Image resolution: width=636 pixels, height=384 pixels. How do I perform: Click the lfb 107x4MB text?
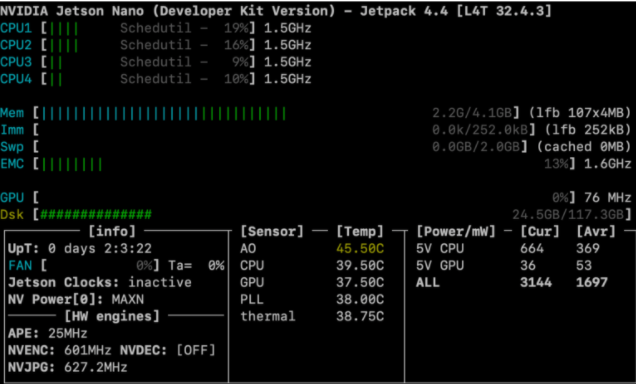[x=580, y=113]
